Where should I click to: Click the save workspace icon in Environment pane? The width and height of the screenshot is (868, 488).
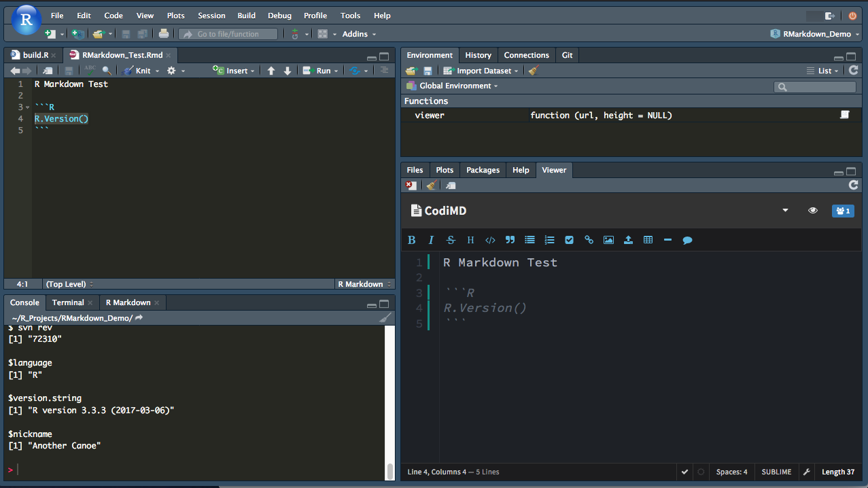(428, 71)
